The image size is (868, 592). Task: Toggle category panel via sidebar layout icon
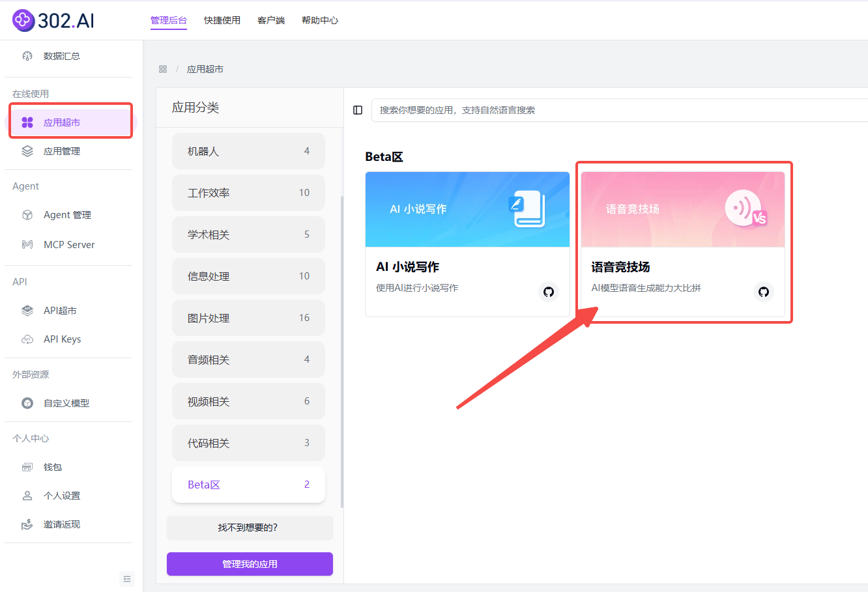[x=358, y=110]
